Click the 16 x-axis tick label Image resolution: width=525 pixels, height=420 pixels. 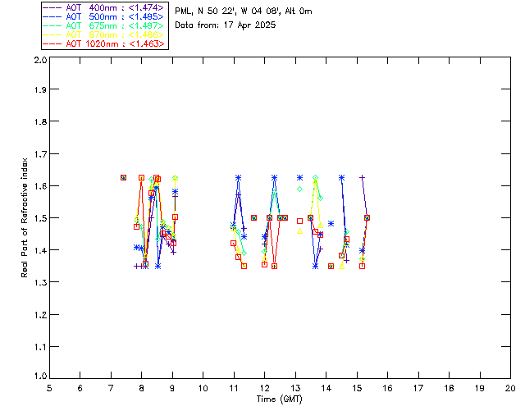[388, 388]
